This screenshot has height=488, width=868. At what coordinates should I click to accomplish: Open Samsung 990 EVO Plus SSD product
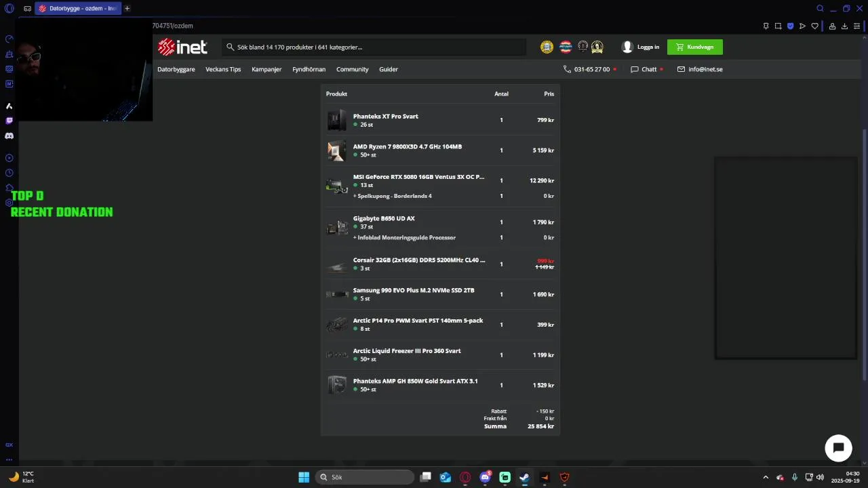click(x=414, y=290)
